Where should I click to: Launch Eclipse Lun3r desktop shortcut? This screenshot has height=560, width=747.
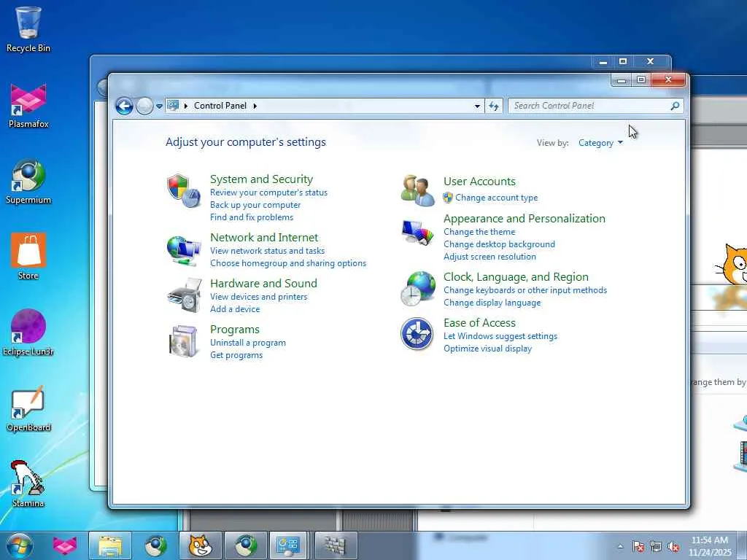28,332
